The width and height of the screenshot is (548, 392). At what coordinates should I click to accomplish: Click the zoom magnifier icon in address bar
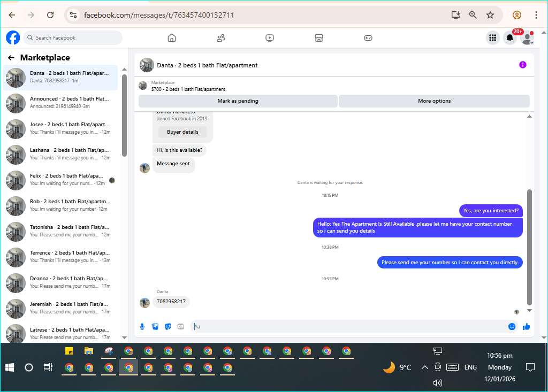coord(473,15)
